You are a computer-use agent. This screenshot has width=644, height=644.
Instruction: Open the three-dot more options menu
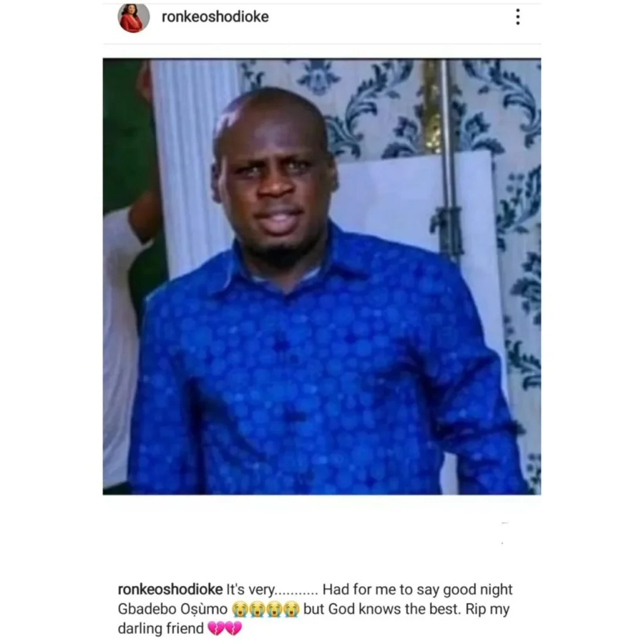(518, 17)
